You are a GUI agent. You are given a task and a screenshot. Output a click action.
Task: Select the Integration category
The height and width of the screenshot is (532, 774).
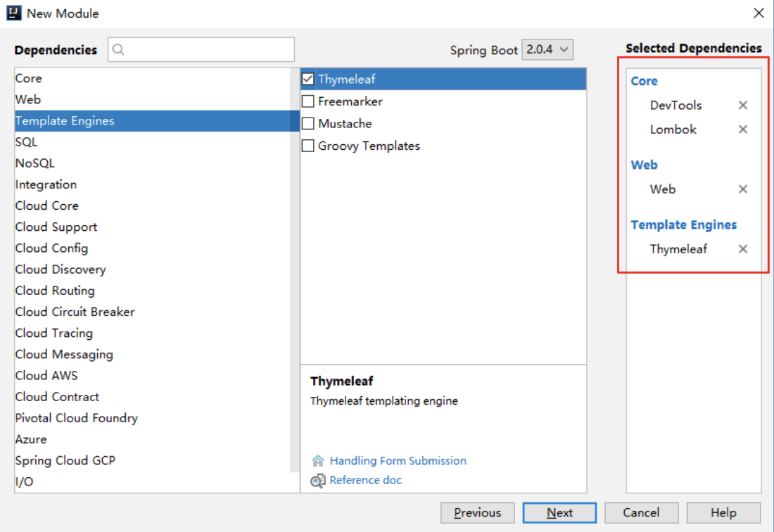click(153, 184)
